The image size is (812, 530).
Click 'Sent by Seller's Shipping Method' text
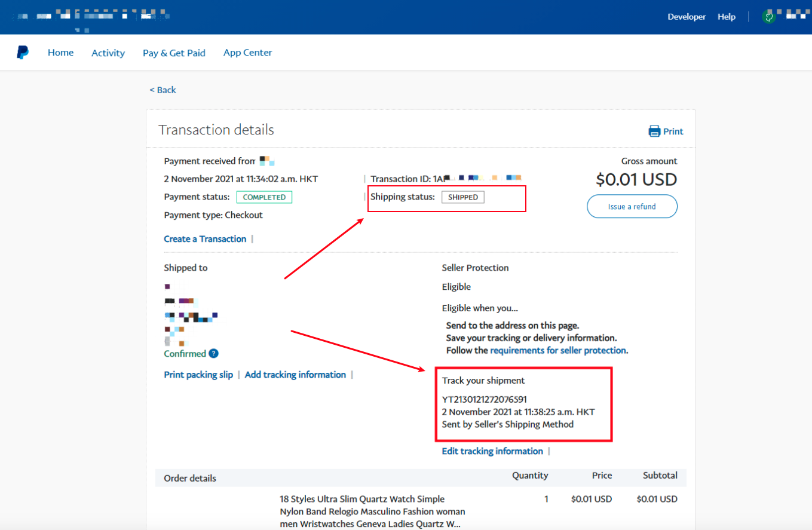click(508, 424)
